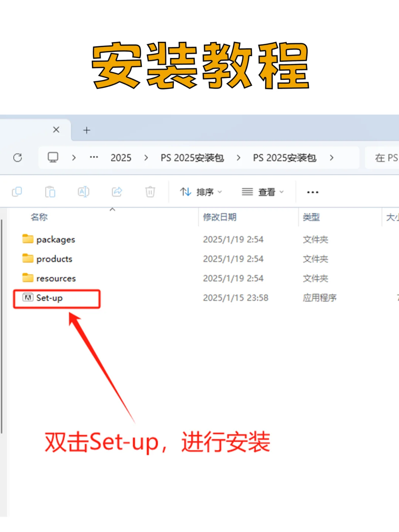The height and width of the screenshot is (532, 399).
Task: Open the packages folder
Action: [56, 239]
